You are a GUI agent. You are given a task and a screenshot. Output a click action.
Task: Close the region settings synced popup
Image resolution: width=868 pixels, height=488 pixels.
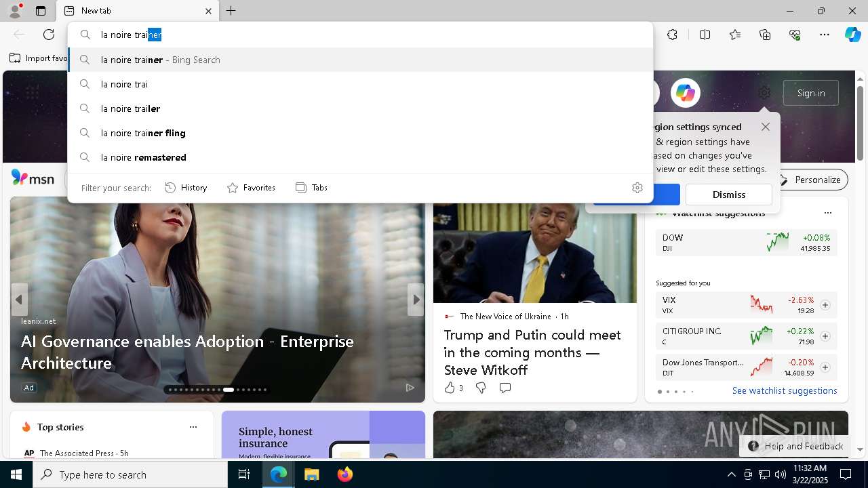coord(766,127)
